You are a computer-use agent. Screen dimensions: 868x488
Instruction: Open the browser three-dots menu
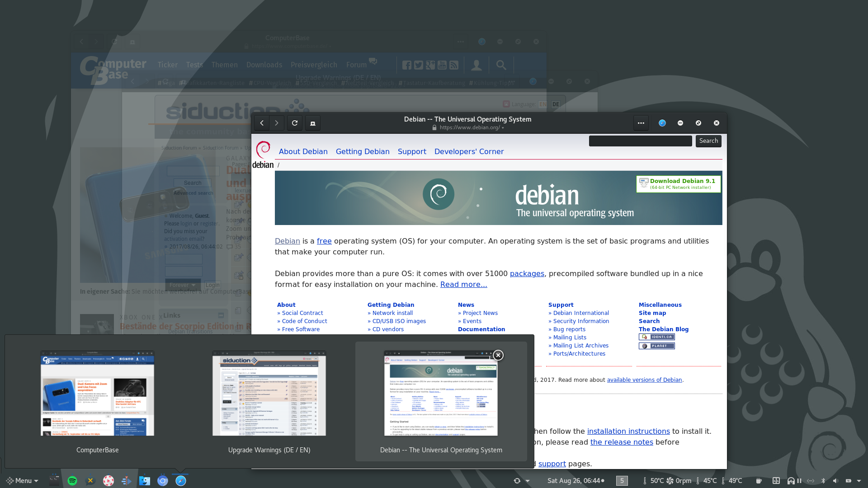(x=641, y=123)
